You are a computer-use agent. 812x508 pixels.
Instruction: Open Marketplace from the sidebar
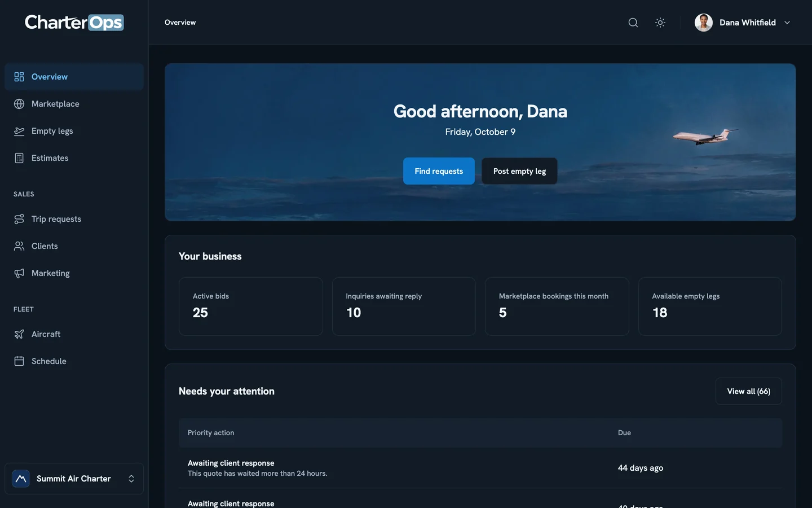tap(74, 104)
